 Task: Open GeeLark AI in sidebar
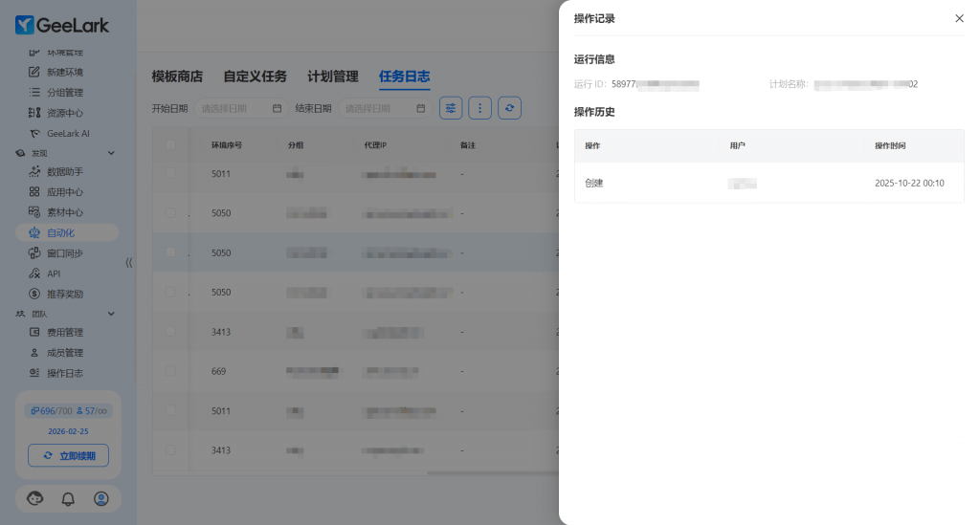[68, 134]
